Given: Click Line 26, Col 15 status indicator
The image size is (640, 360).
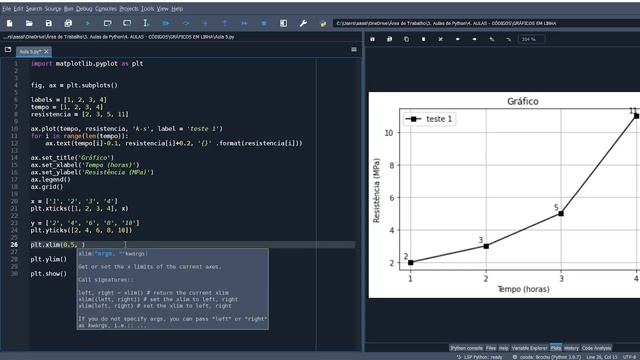Looking at the screenshot, I should 602,357.
